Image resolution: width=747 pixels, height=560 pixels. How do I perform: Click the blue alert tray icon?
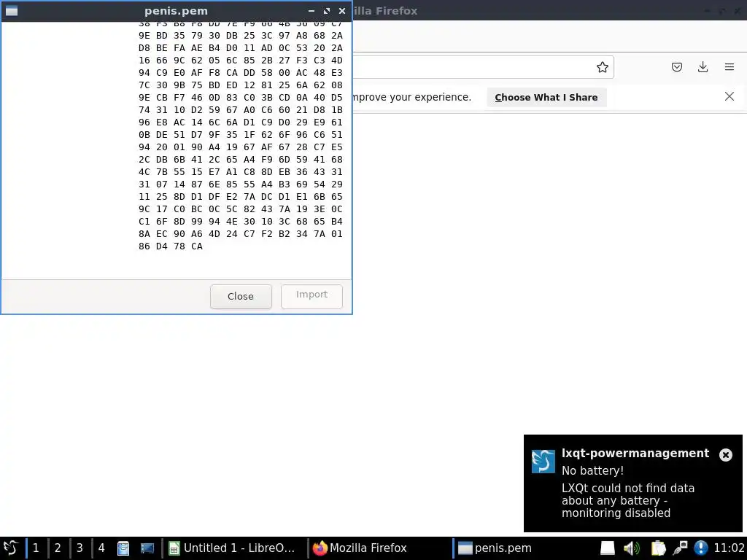[x=701, y=548]
